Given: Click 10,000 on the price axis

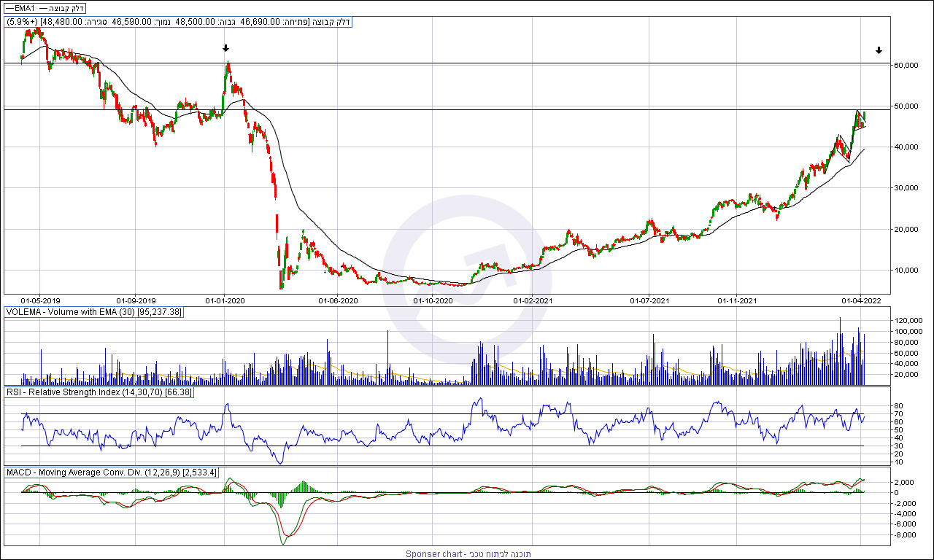Looking at the screenshot, I should click(x=906, y=271).
